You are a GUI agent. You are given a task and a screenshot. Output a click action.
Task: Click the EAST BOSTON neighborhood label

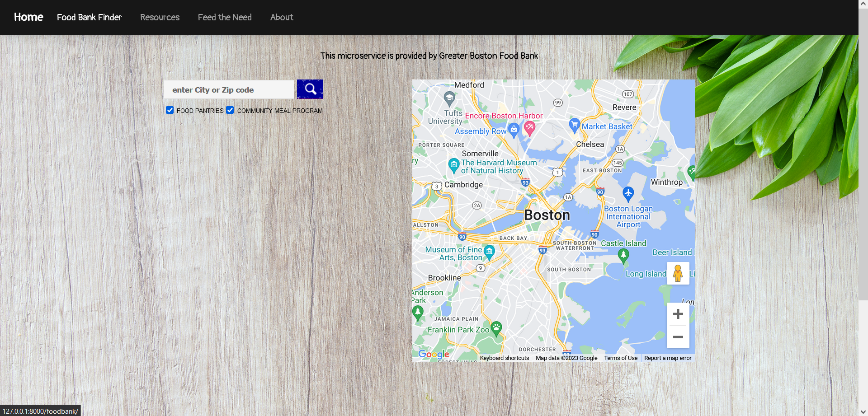coord(602,170)
